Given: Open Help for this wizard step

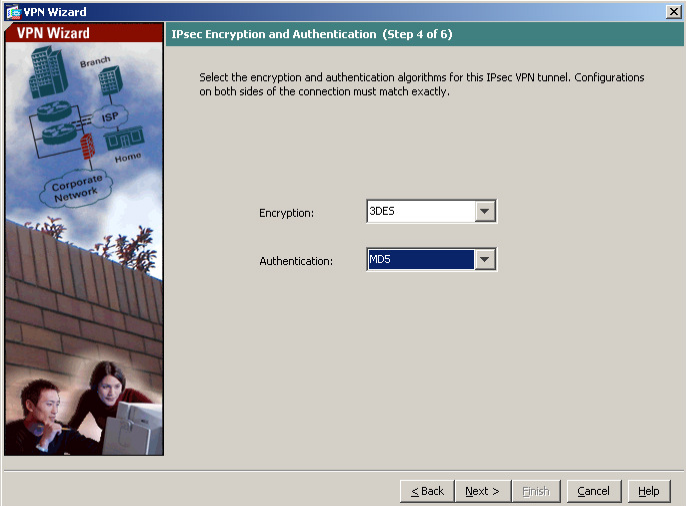Looking at the screenshot, I should [x=649, y=491].
